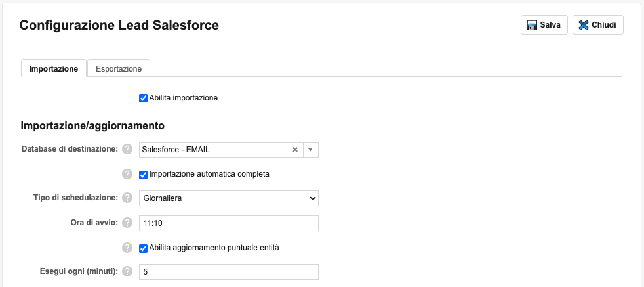Click the Salva save button
This screenshot has height=287, width=644.
(544, 25)
